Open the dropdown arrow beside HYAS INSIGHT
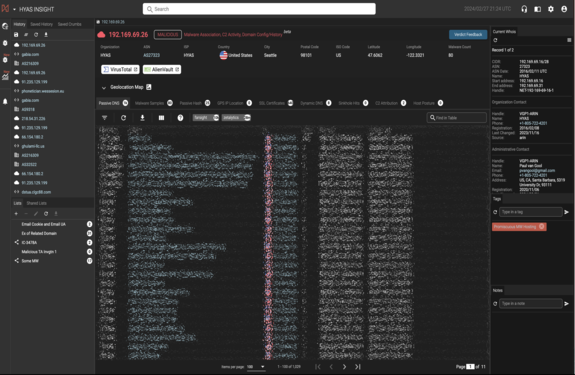The height and width of the screenshot is (375, 575). pyautogui.click(x=14, y=9)
